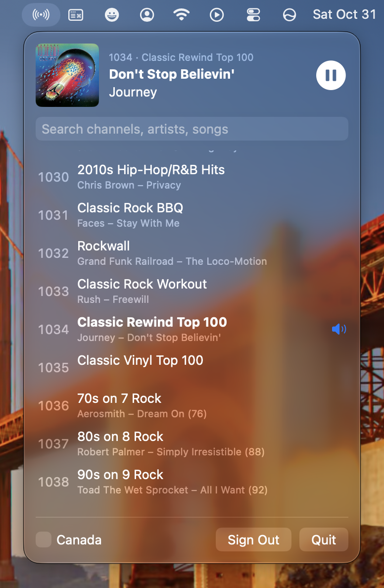Click the Siri-style circle menu bar icon
Image resolution: width=384 pixels, height=588 pixels.
coord(289,15)
